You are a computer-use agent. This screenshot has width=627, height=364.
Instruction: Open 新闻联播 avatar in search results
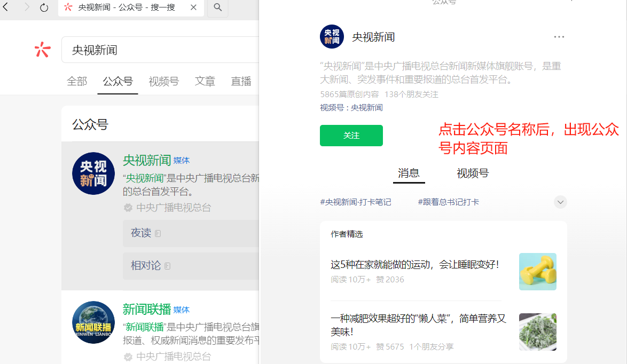pyautogui.click(x=93, y=322)
